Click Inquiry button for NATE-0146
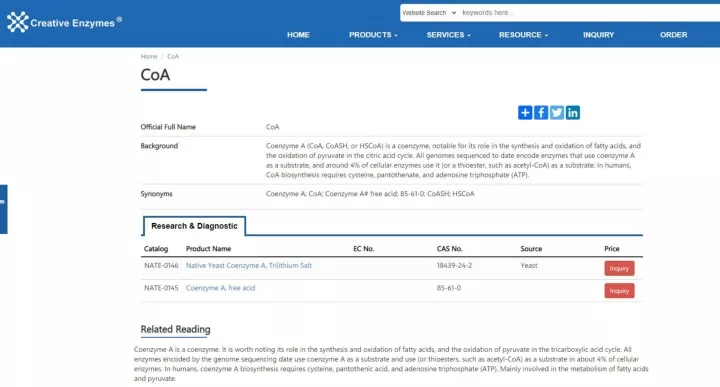720x387 pixels. coord(619,269)
